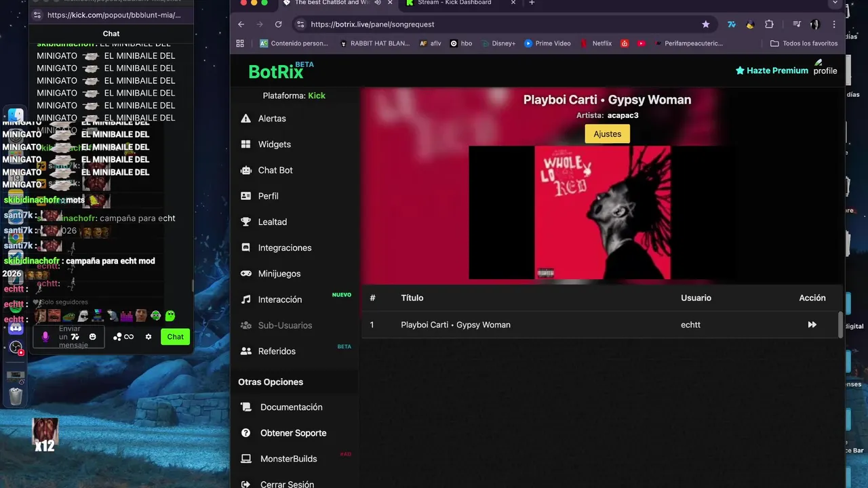Close the Kick Dashboard tab
The width and height of the screenshot is (868, 488).
[x=513, y=3]
